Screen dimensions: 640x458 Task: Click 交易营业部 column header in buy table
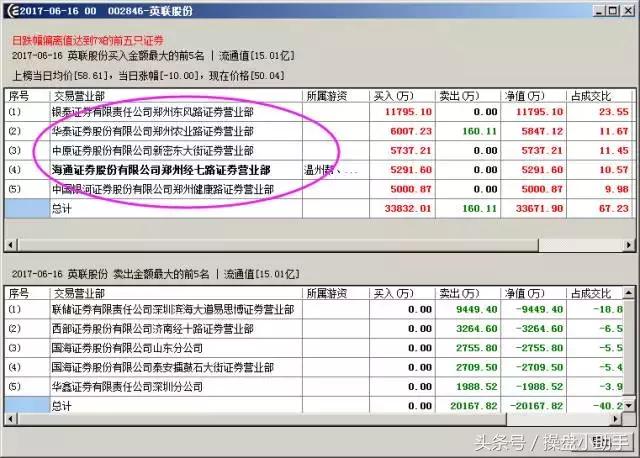[176, 96]
